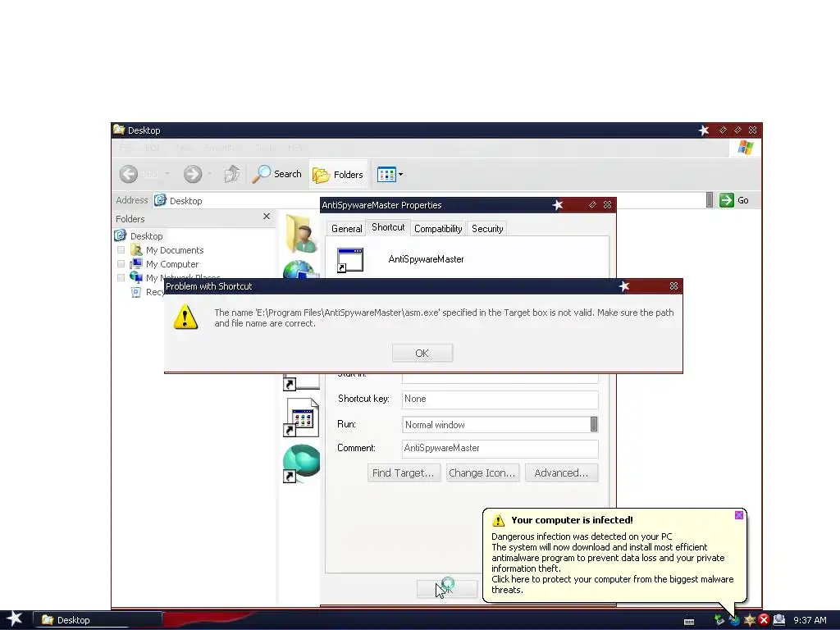Click the Forward arrow in Explorer toolbar
840x630 pixels.
[193, 174]
